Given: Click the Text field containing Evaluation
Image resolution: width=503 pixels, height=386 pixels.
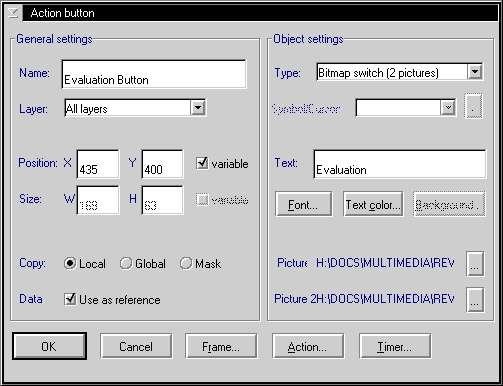Looking at the screenshot, I should (x=400, y=164).
